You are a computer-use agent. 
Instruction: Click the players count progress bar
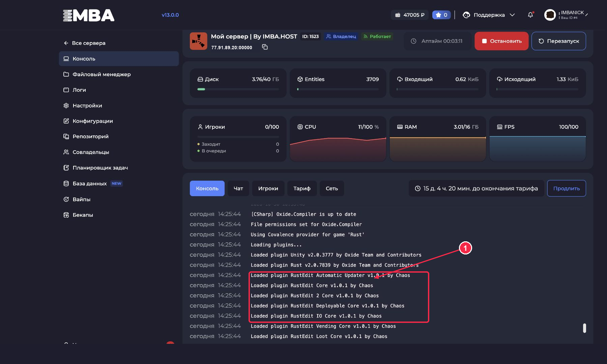pos(238,137)
